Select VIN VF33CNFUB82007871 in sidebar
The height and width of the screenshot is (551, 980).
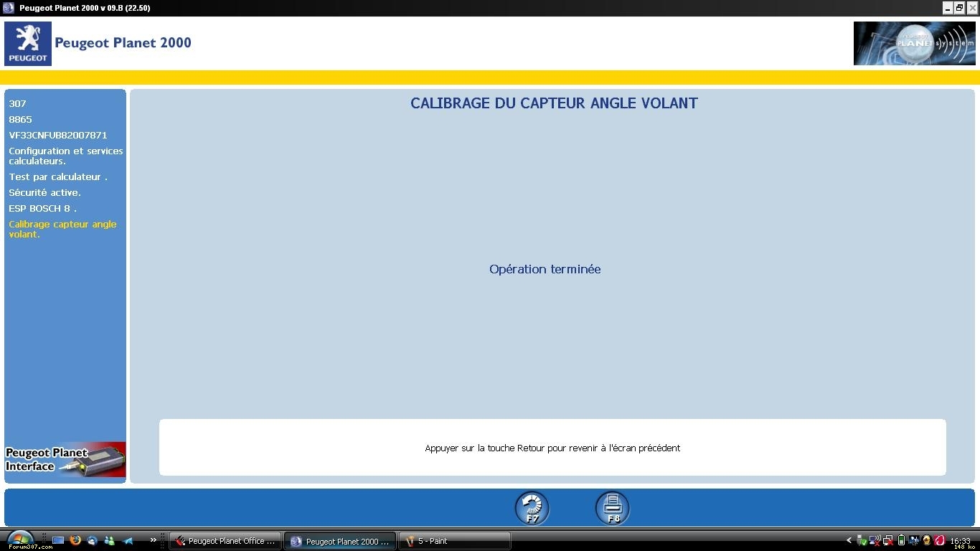(x=58, y=135)
